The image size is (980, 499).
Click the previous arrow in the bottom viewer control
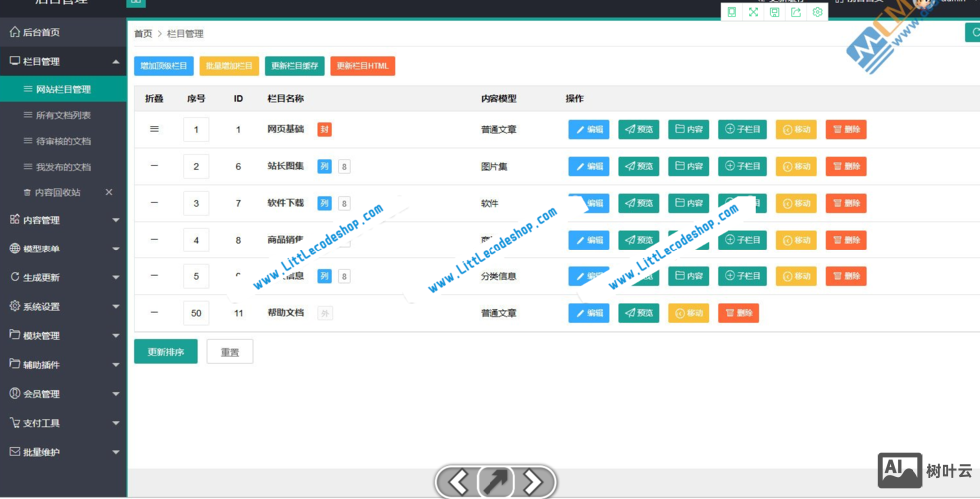[x=458, y=481]
